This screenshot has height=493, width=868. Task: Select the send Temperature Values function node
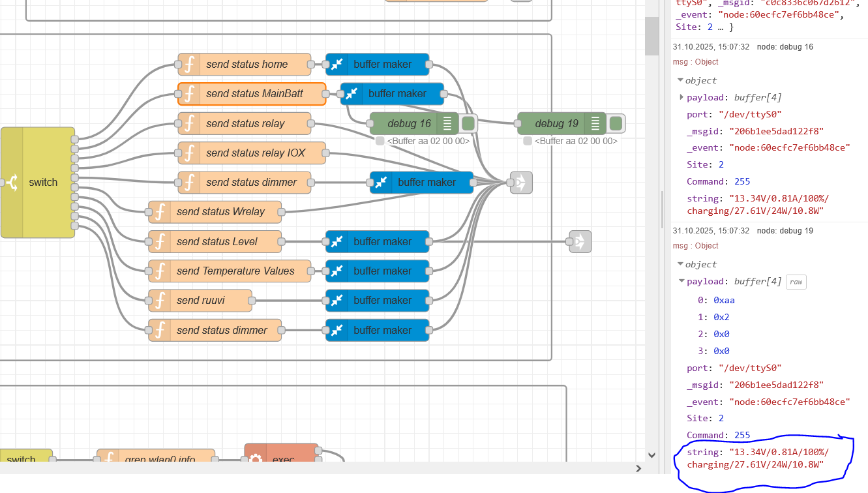(234, 271)
